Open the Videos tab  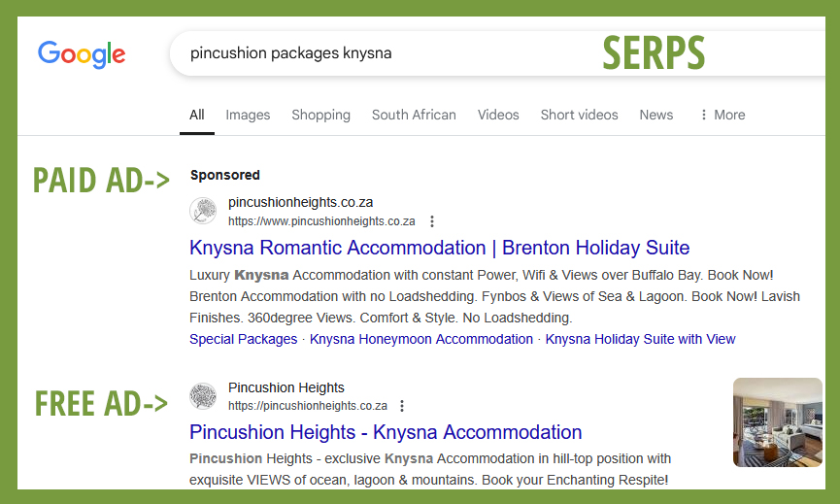(498, 115)
